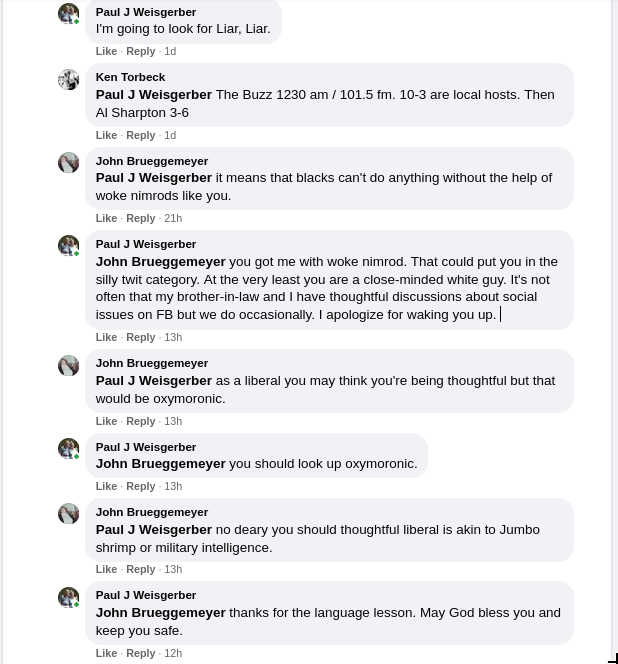
Task: Like the "Liar, Liar" comment
Action: [x=106, y=51]
